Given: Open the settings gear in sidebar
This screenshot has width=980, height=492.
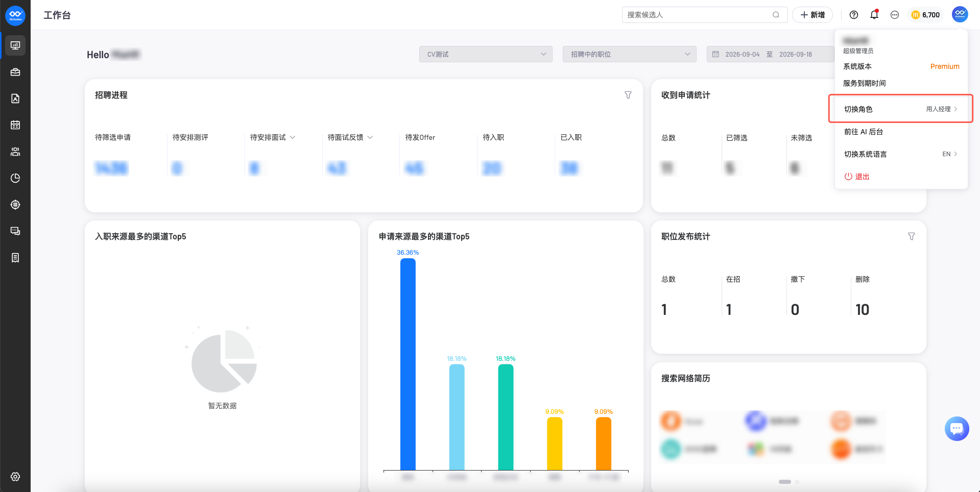Looking at the screenshot, I should coord(15,477).
